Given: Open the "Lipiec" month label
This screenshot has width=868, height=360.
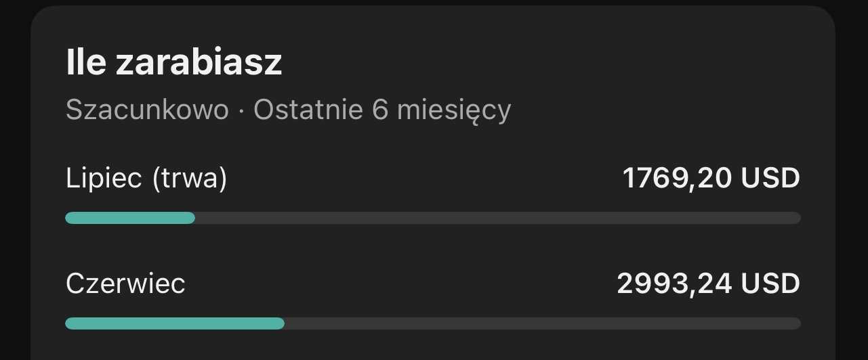Looking at the screenshot, I should (x=104, y=179).
